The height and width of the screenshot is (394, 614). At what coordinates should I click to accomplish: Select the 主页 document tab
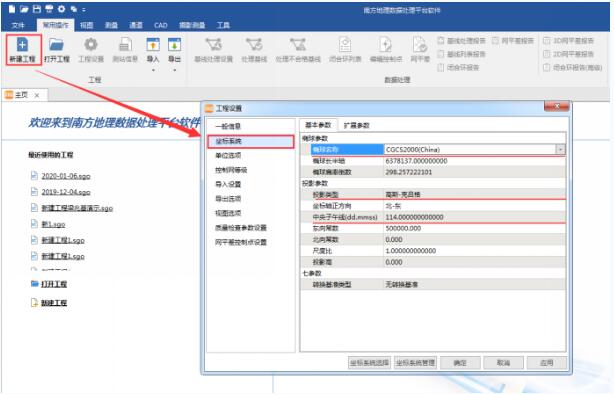tap(21, 95)
